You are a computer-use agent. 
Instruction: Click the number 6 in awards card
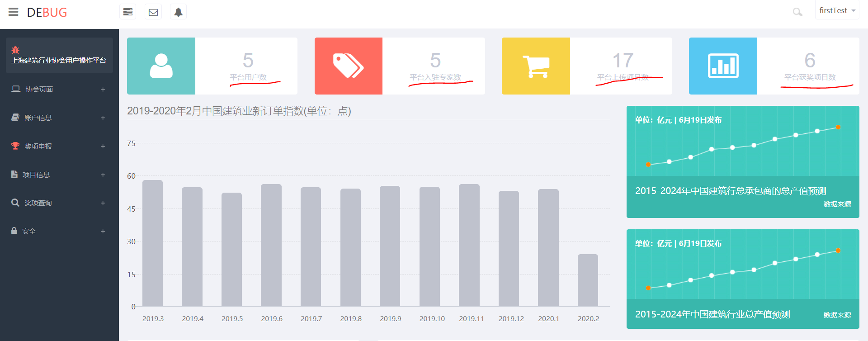(810, 60)
